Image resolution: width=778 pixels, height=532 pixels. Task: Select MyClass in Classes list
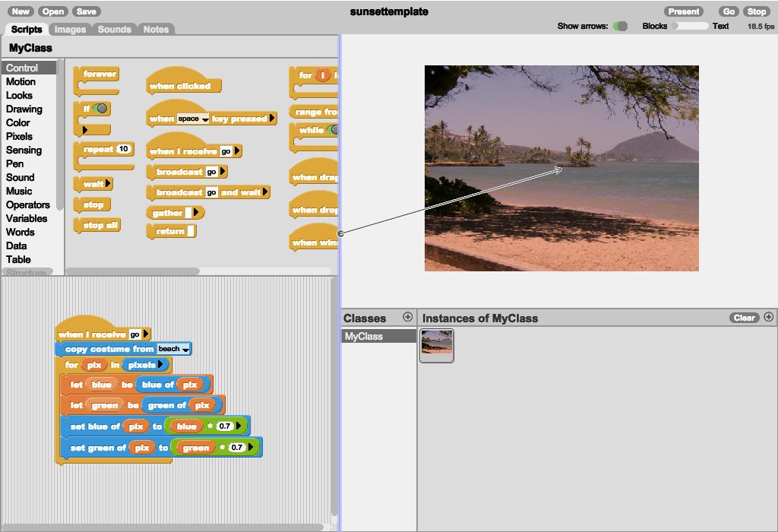379,336
